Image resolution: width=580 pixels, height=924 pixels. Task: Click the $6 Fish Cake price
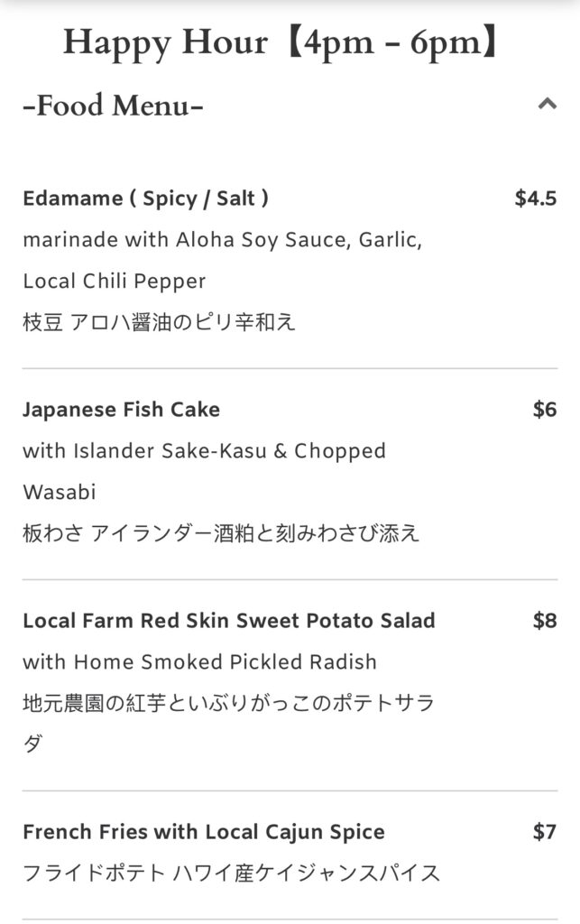[545, 410]
